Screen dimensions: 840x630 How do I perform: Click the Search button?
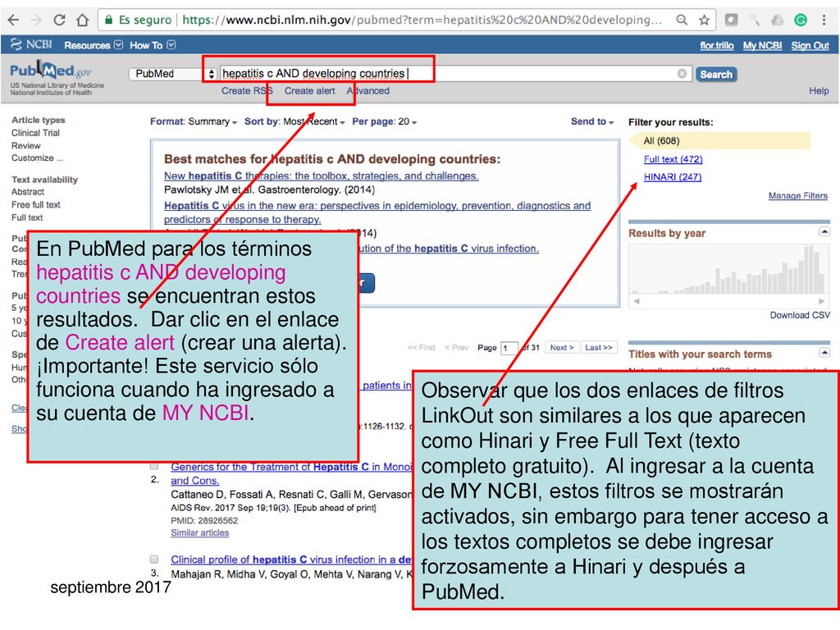click(x=715, y=75)
